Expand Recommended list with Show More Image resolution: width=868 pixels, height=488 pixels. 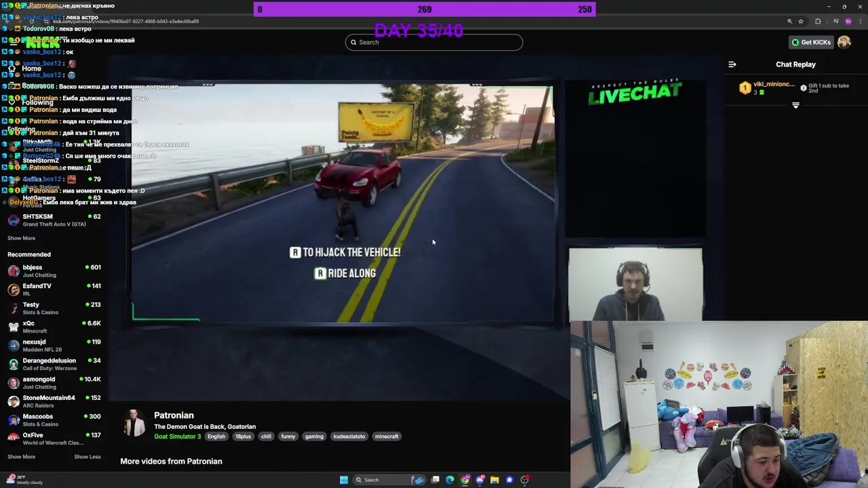[x=21, y=457]
